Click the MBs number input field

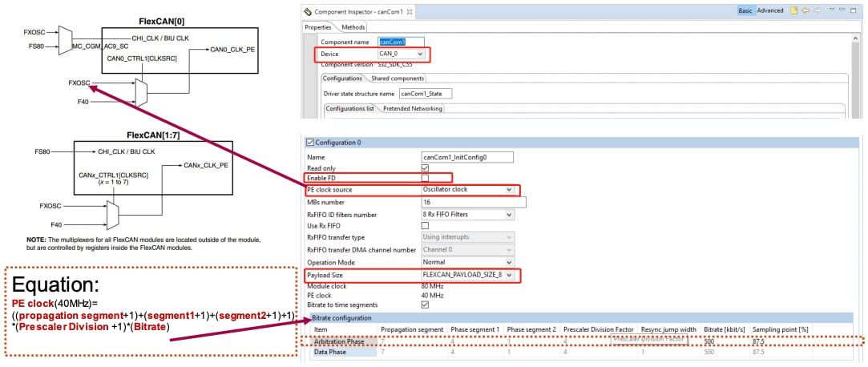point(473,202)
